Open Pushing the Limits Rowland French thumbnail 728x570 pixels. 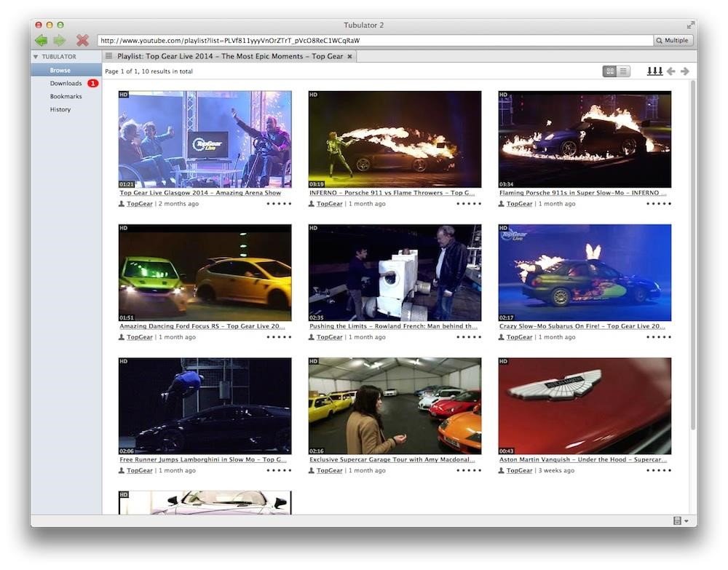[395, 272]
